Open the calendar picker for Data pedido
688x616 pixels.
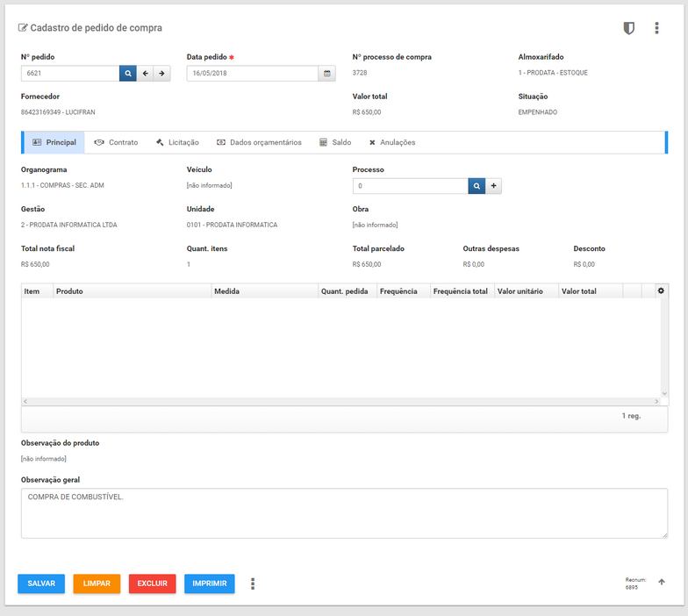pyautogui.click(x=326, y=74)
